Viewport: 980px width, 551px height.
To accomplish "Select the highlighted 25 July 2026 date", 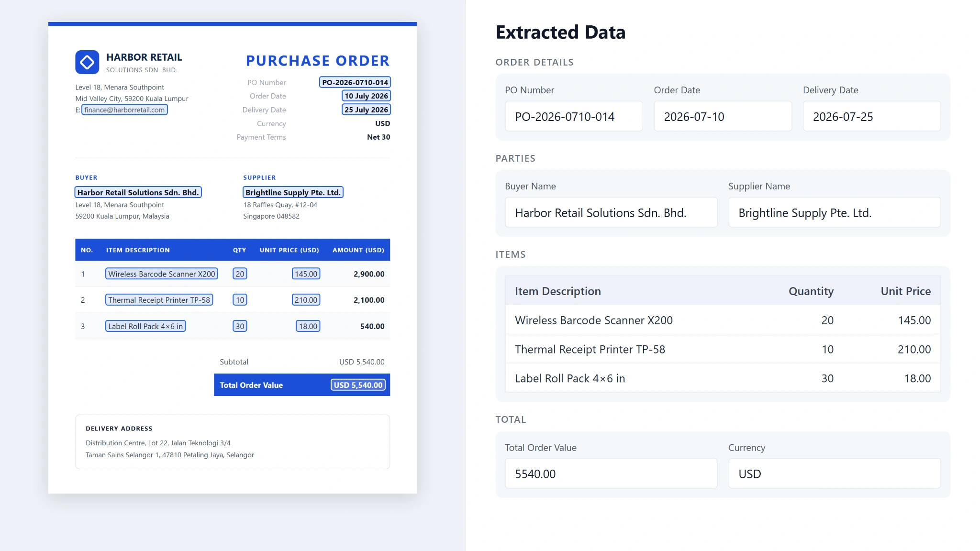I will point(366,110).
